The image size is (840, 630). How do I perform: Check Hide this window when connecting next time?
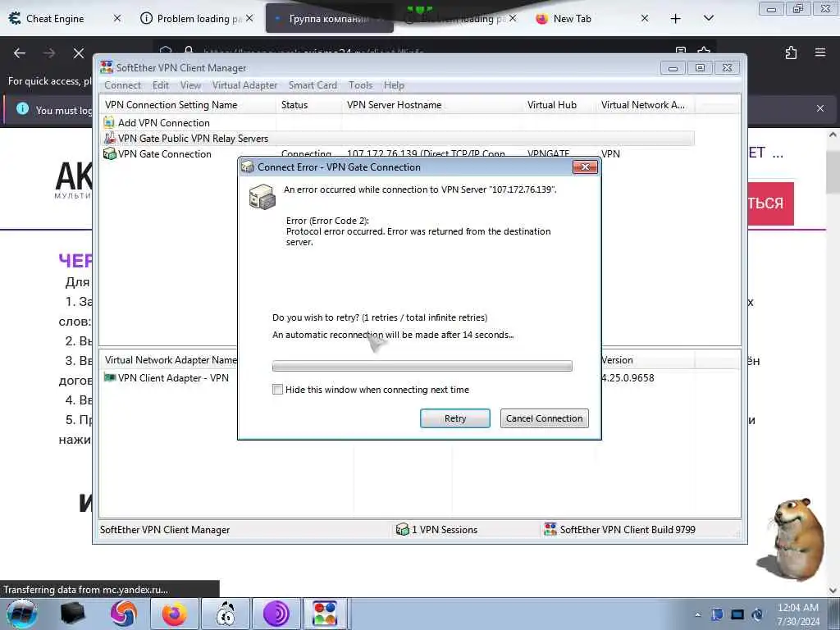point(277,390)
